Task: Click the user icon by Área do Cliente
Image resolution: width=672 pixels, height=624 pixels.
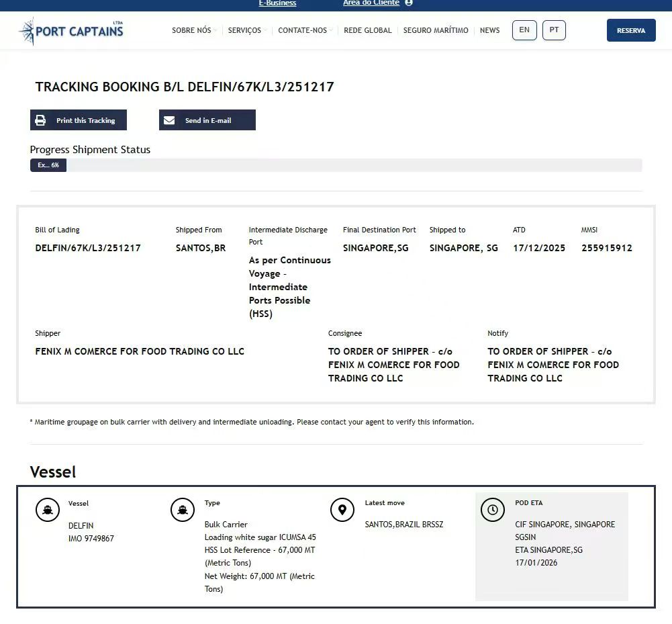Action: click(409, 3)
